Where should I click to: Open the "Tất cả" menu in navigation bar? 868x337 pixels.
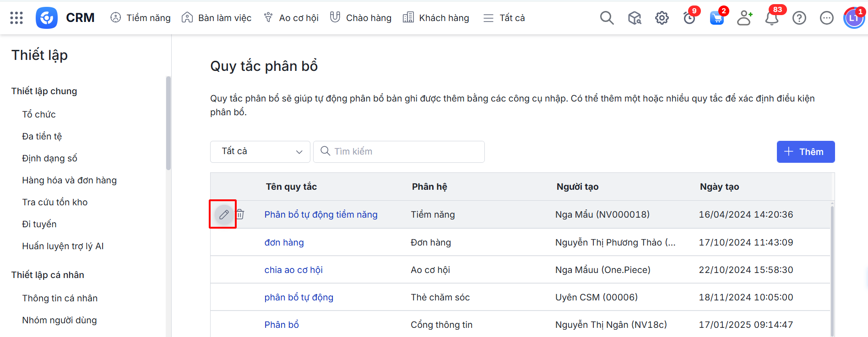(x=504, y=18)
